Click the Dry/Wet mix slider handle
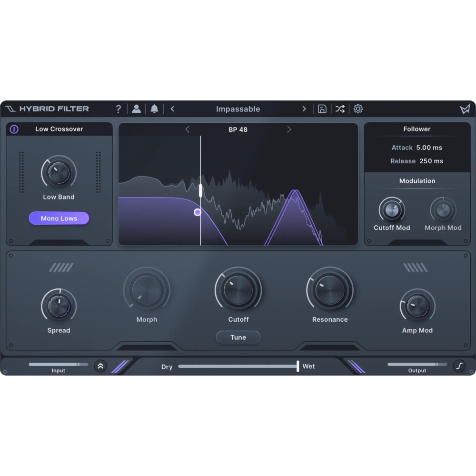The width and height of the screenshot is (476, 476). pyautogui.click(x=298, y=366)
